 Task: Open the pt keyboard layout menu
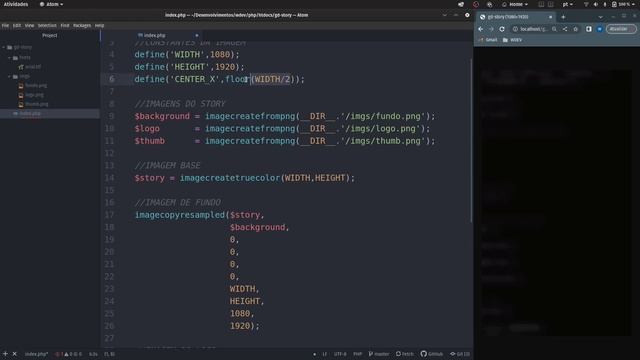coord(567,4)
